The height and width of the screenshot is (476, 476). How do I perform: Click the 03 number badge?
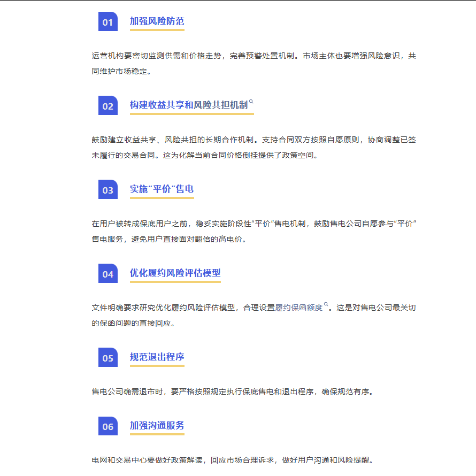point(108,189)
